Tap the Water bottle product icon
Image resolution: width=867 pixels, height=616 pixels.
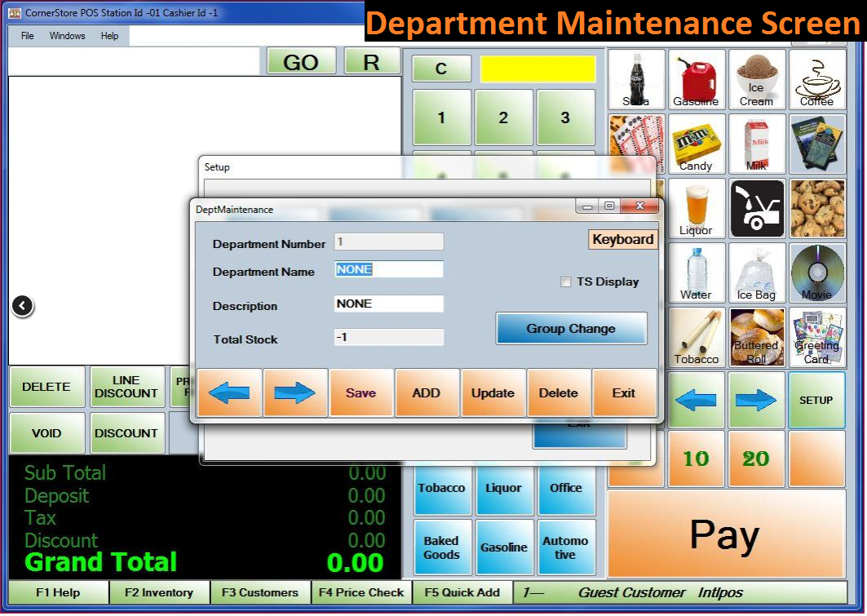click(x=696, y=273)
